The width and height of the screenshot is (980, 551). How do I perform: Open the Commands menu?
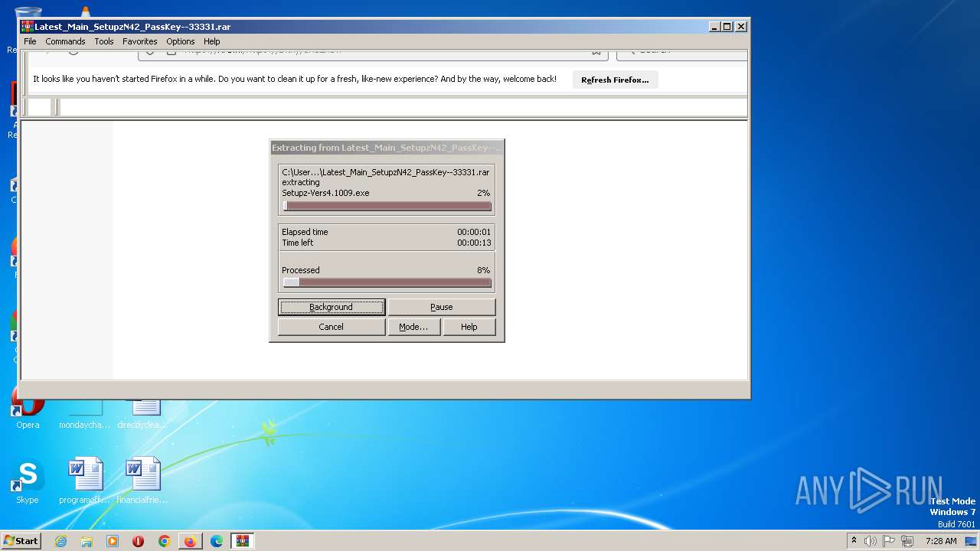[x=65, y=41]
